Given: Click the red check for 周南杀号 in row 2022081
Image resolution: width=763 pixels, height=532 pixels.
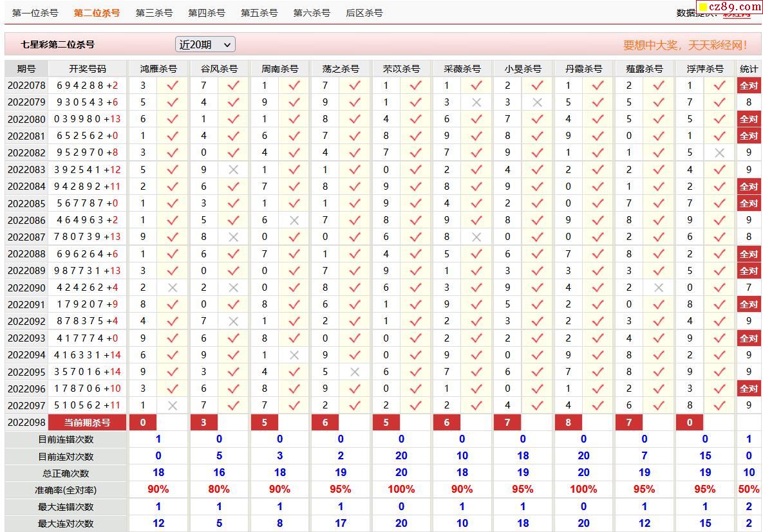Looking at the screenshot, I should point(294,136).
